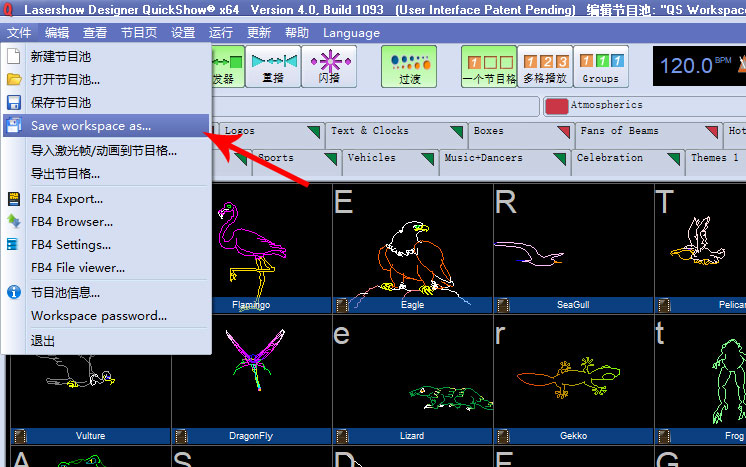
Task: Switch to the Boxes tab
Action: 521,135
